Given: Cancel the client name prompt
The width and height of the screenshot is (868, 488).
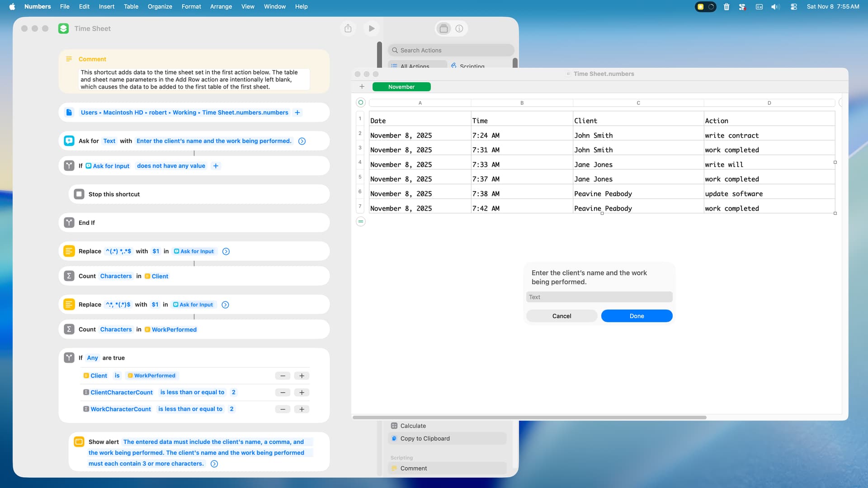Looking at the screenshot, I should [561, 316].
